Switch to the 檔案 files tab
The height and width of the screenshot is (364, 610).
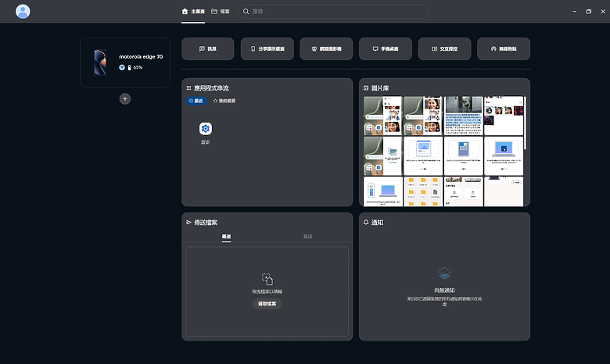tap(221, 11)
